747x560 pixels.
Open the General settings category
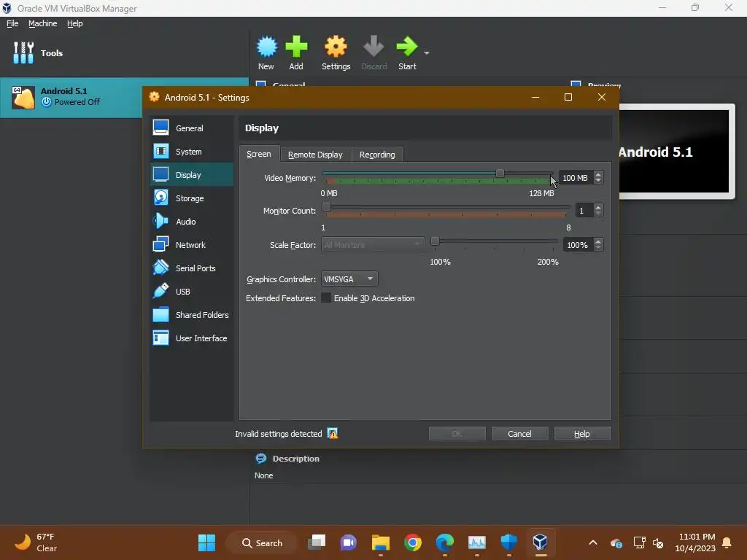click(192, 128)
